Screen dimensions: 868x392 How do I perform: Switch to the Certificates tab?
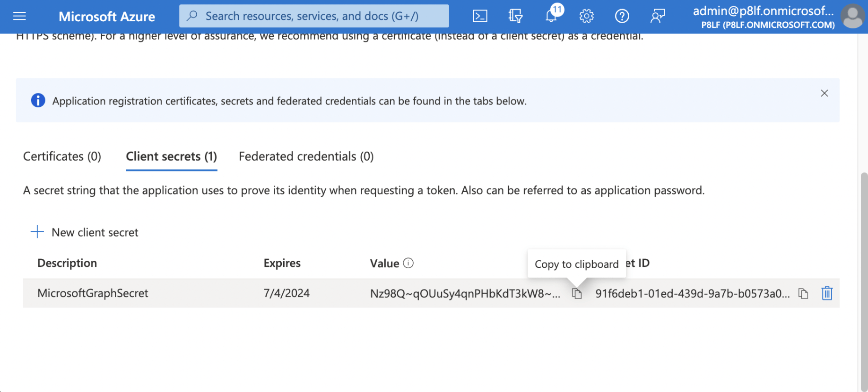coord(62,156)
